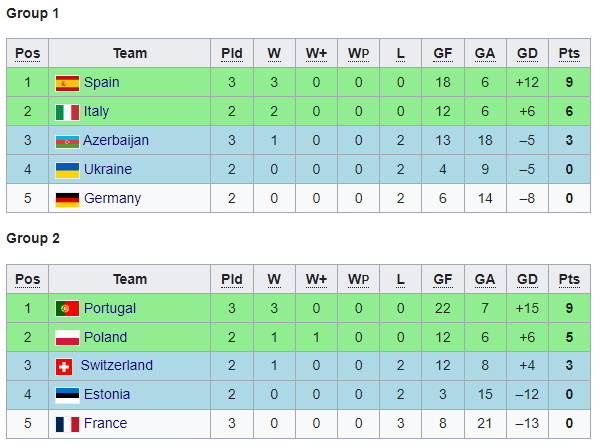Screen dimensions: 597x445
Task: Click the Estonia flag icon
Action: pos(67,395)
